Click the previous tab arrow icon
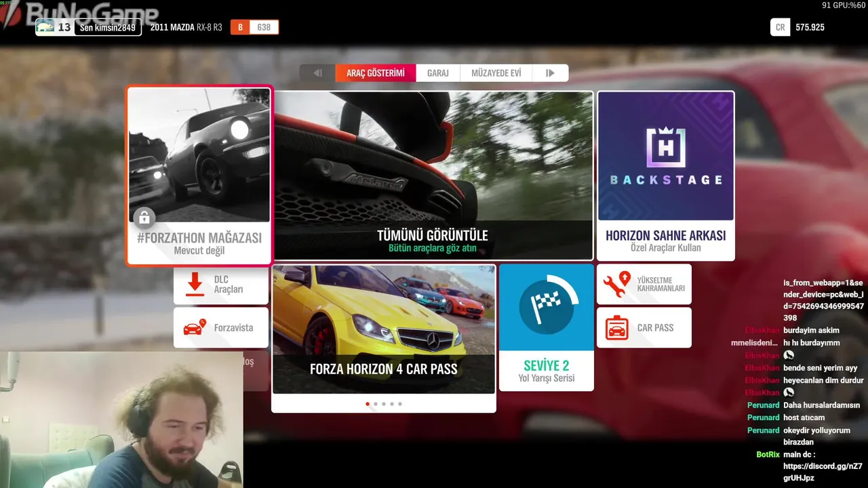 click(317, 73)
